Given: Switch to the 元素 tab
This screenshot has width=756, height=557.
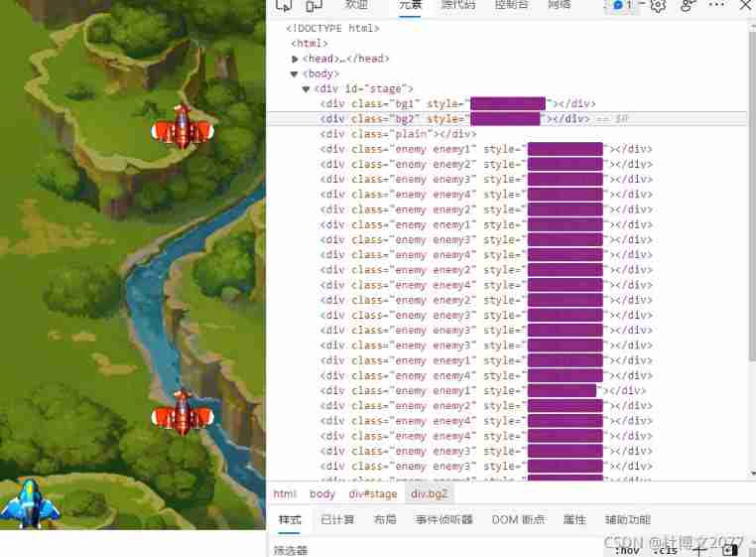Looking at the screenshot, I should click(x=411, y=5).
